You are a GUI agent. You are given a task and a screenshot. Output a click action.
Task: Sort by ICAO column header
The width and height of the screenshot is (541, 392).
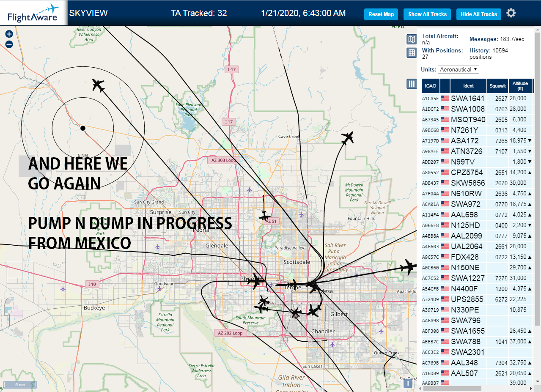tap(431, 86)
